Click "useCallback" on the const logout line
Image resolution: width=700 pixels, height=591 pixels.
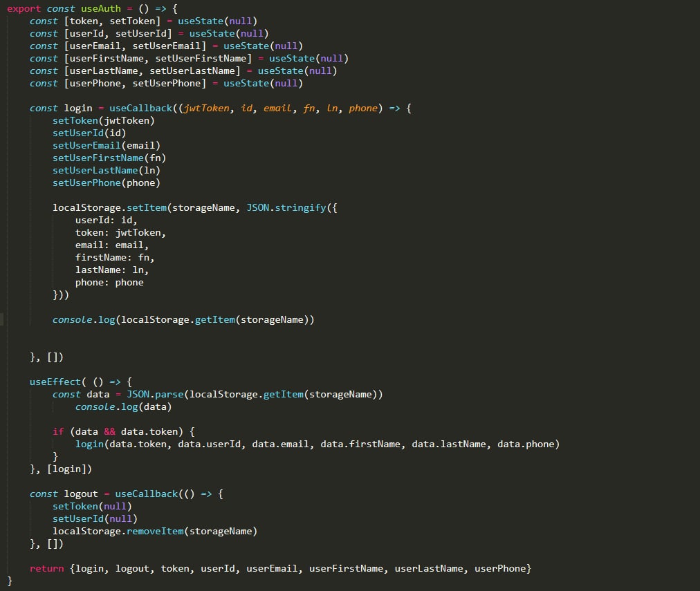click(x=147, y=494)
